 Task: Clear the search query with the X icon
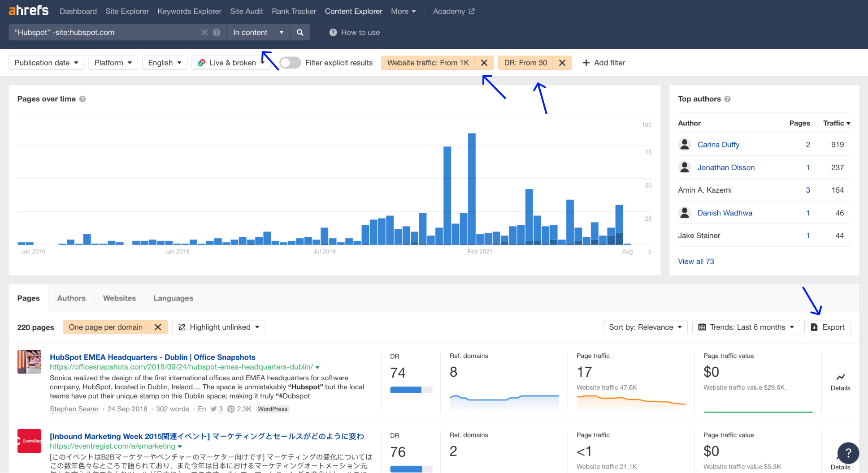(x=204, y=32)
